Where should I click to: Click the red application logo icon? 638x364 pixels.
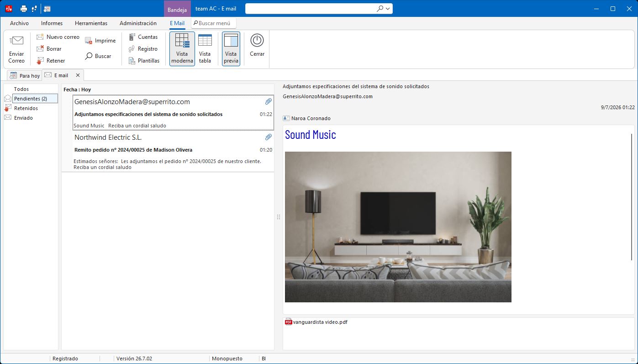[x=8, y=9]
